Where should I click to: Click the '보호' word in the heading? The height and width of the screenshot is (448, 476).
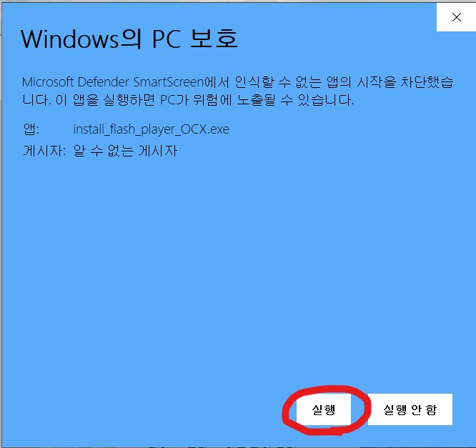tap(214, 39)
